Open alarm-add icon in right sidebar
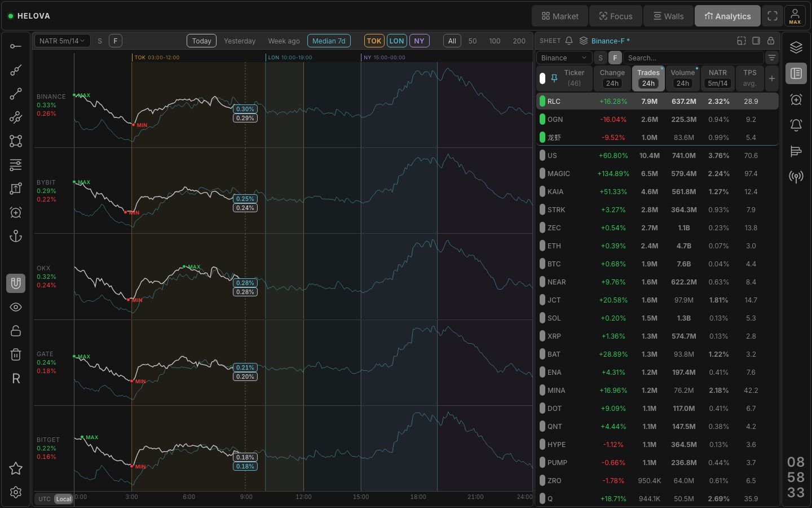This screenshot has height=508, width=812. tap(796, 99)
